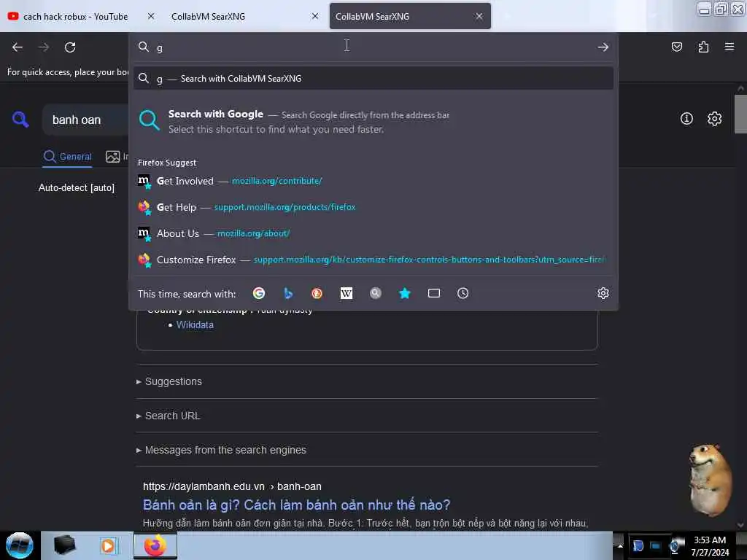Open the Get Help suggestion
747x560 pixels.
(373, 207)
